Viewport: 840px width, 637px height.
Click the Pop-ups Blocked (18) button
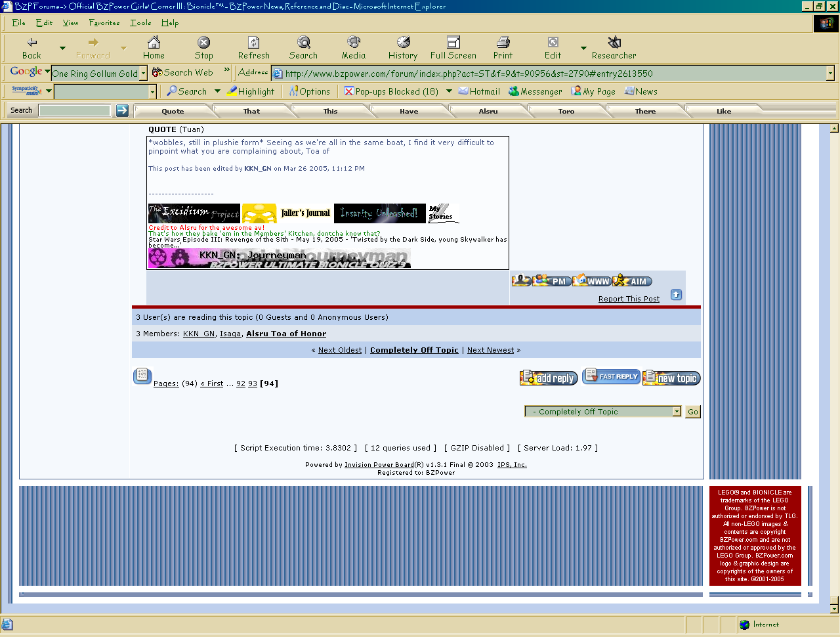coord(392,91)
